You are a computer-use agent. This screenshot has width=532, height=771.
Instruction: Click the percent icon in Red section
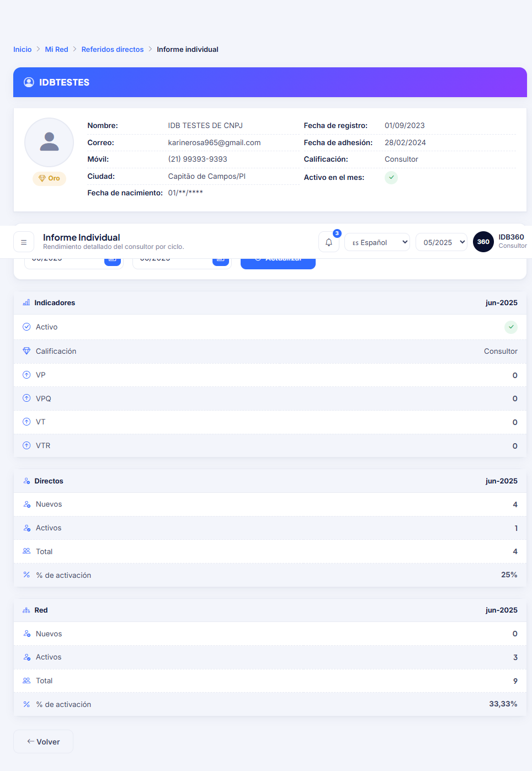pos(26,704)
